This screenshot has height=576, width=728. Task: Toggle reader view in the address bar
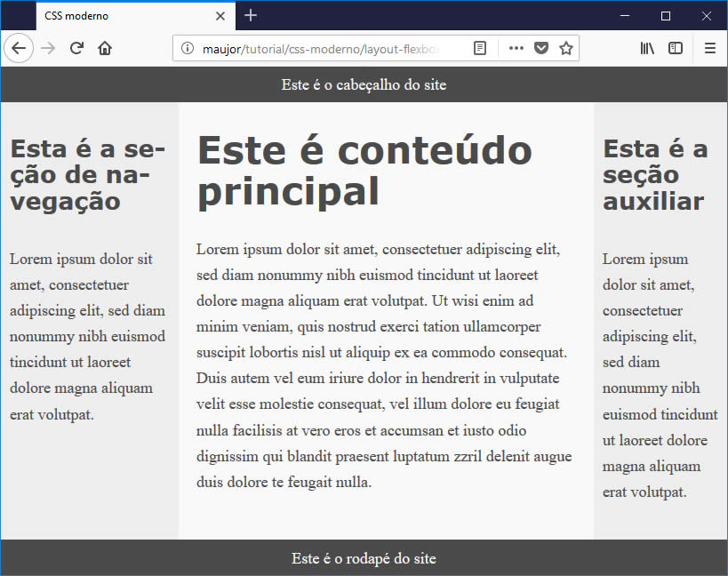480,48
